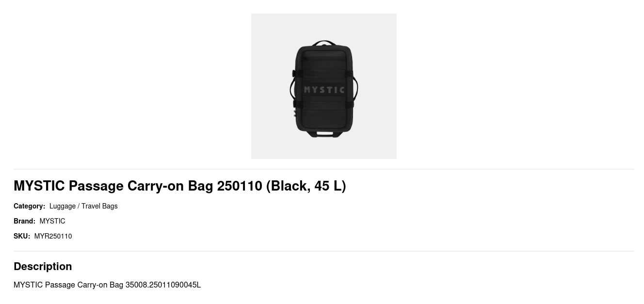Click the top carry handle of the bag
The height and width of the screenshot is (304, 644).
[x=324, y=44]
